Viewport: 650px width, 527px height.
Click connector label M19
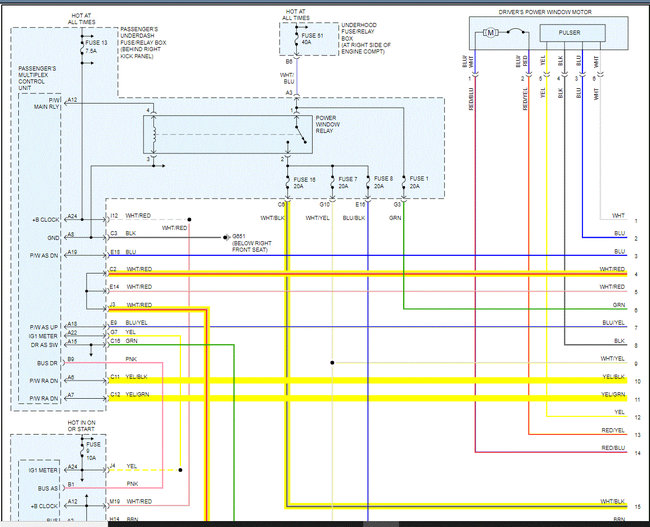point(115,501)
